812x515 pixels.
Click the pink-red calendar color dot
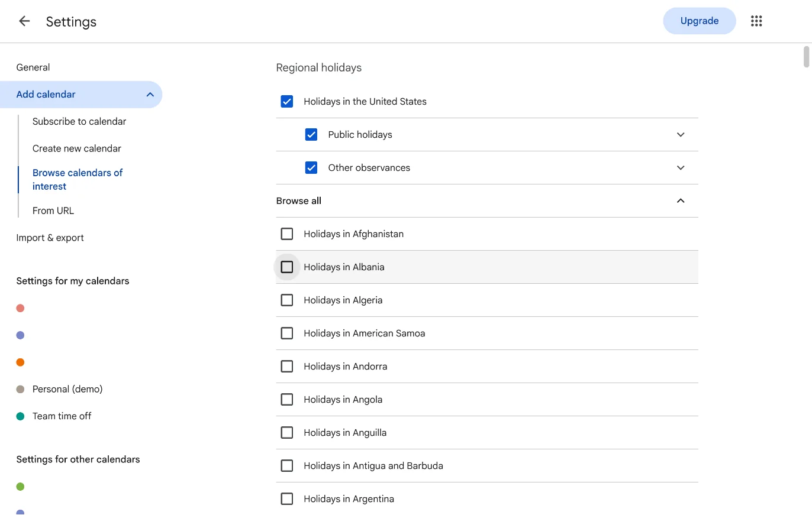(20, 308)
